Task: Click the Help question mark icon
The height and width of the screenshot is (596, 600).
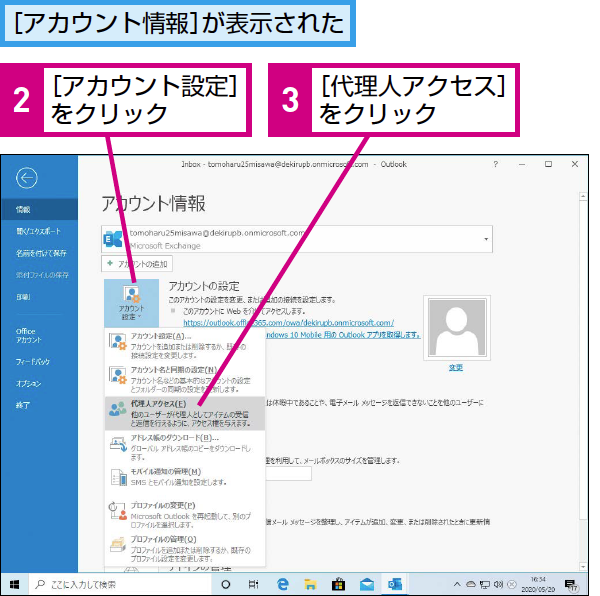Action: (x=496, y=164)
